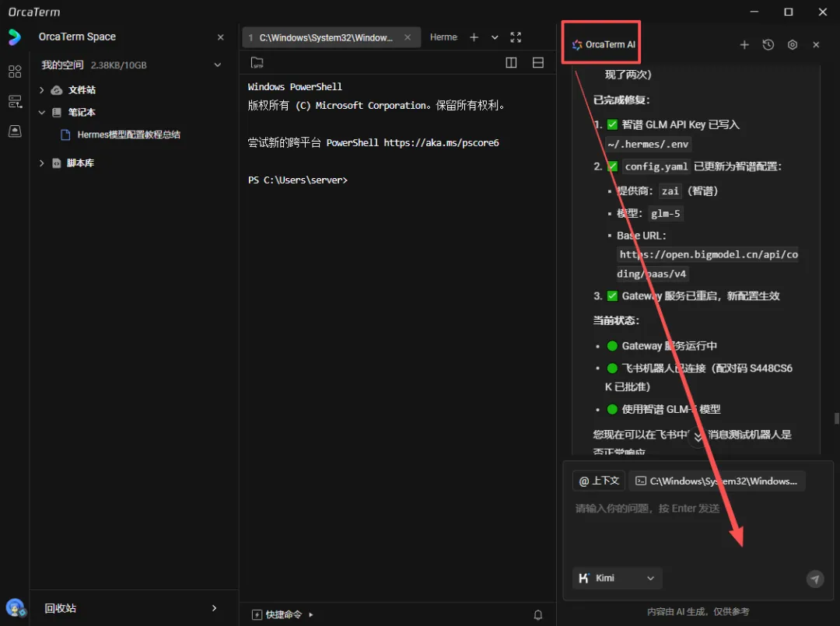The height and width of the screenshot is (626, 840).
Task: Expand the 我的空间 storage dropdown
Action: pyautogui.click(x=218, y=65)
